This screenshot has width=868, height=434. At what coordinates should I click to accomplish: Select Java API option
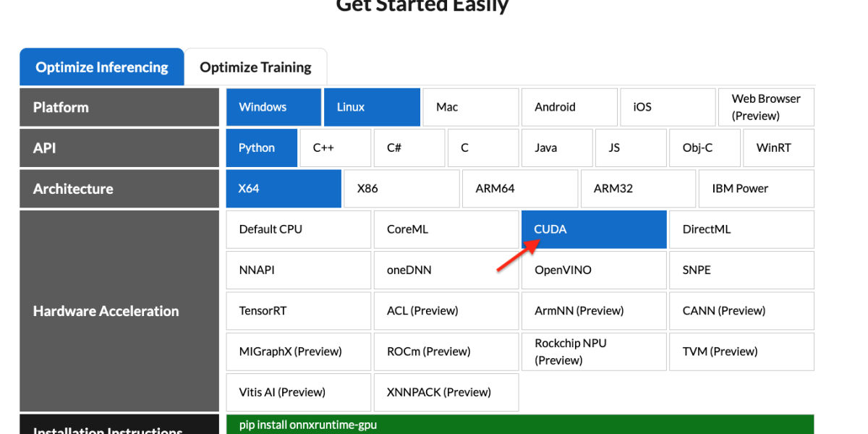point(557,148)
